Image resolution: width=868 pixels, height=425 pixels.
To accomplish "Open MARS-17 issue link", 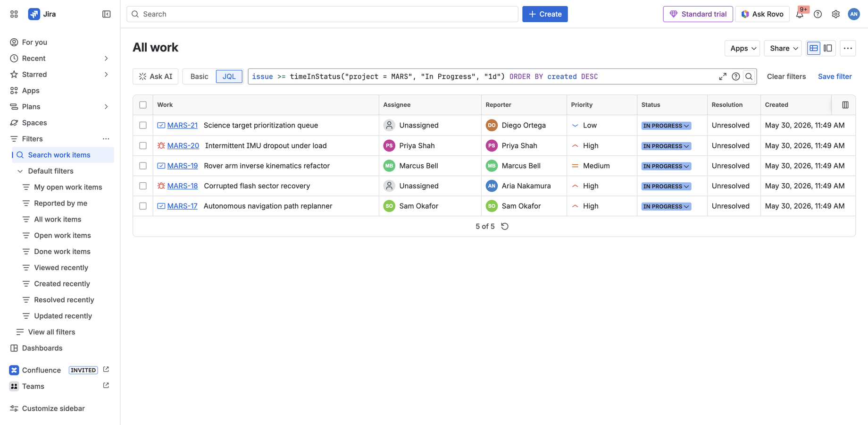I will tap(183, 206).
